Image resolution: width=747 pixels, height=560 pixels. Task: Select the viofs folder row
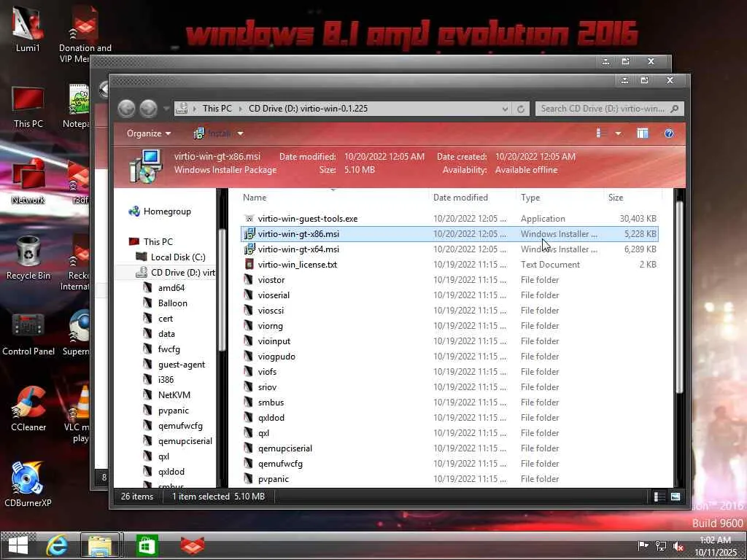pyautogui.click(x=449, y=372)
